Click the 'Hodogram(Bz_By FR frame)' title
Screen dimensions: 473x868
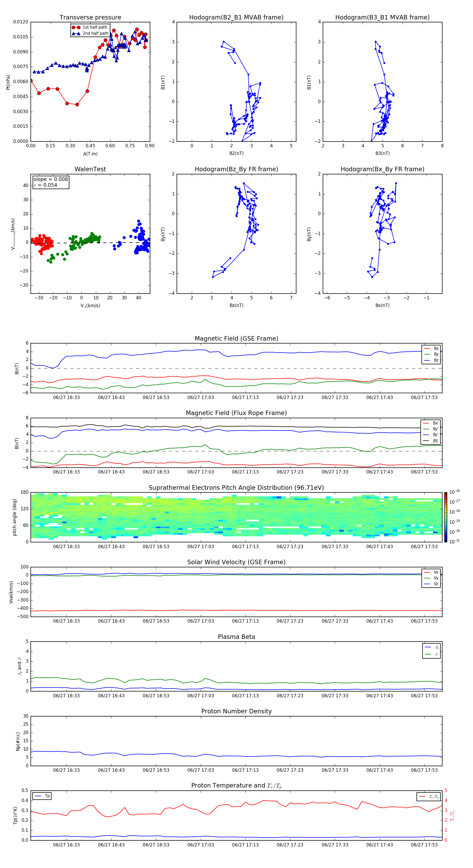click(x=236, y=169)
